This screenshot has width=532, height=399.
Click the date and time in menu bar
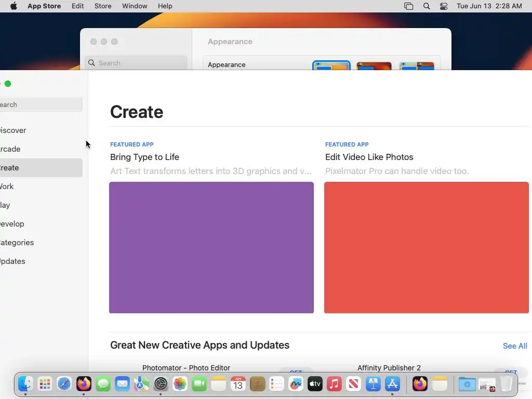click(489, 6)
